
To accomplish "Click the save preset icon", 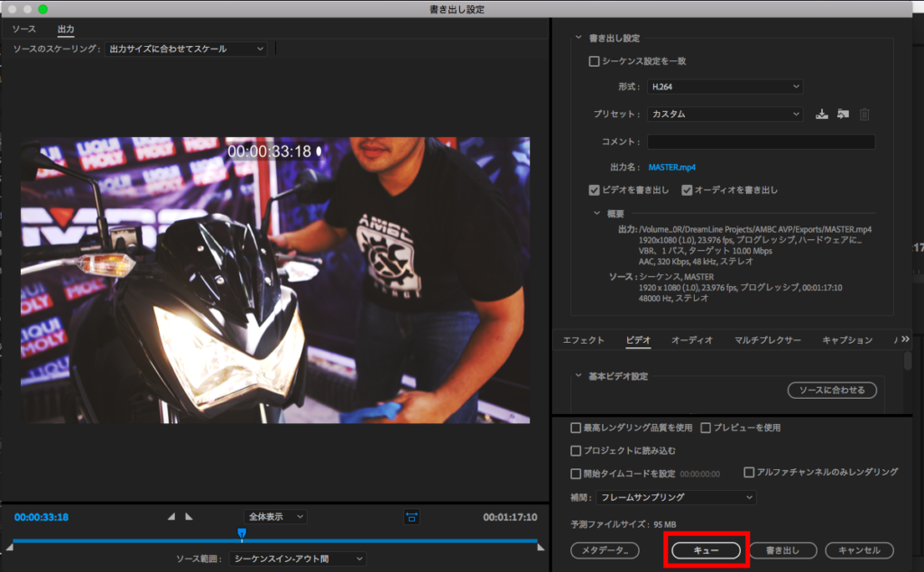I will [x=821, y=115].
